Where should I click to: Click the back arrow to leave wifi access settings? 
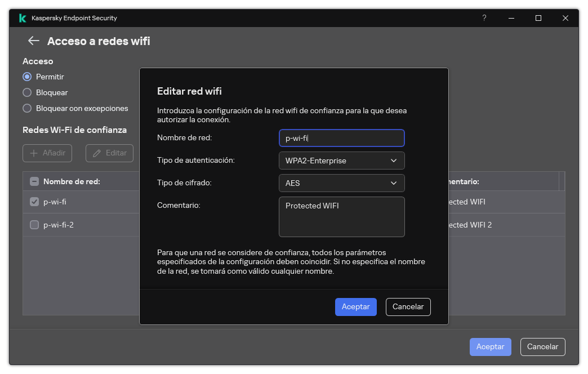[x=33, y=41]
